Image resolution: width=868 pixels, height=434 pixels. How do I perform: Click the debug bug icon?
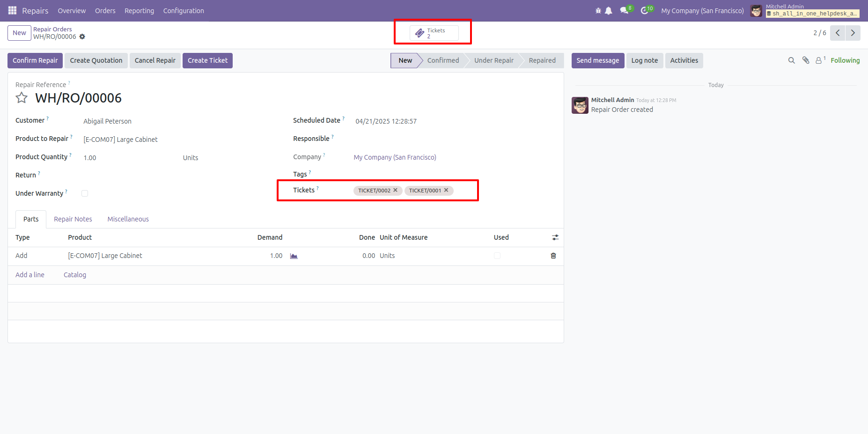tap(598, 10)
